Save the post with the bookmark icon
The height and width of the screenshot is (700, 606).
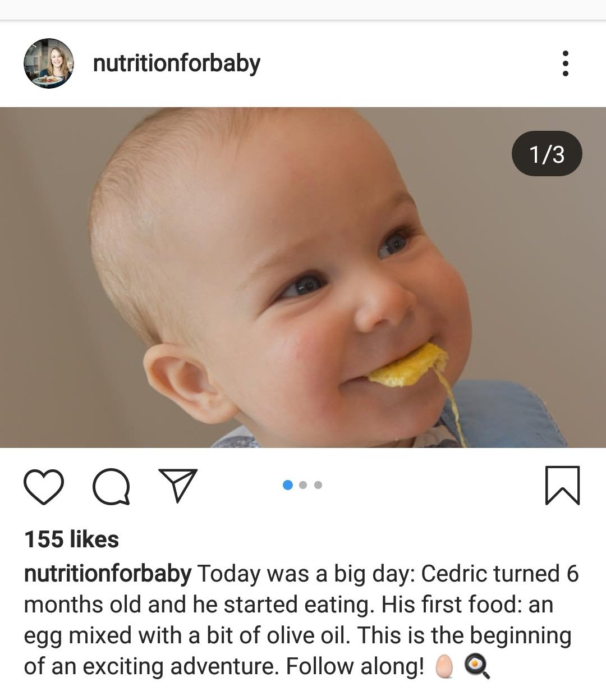click(x=562, y=486)
